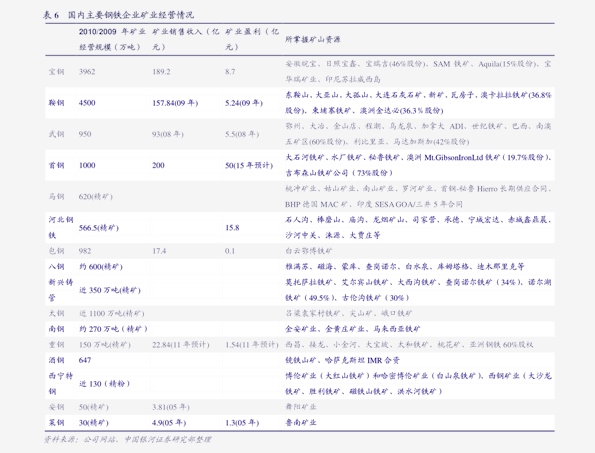Select the row label '新兴铸管'
This screenshot has width=595, height=453.
coord(61,290)
